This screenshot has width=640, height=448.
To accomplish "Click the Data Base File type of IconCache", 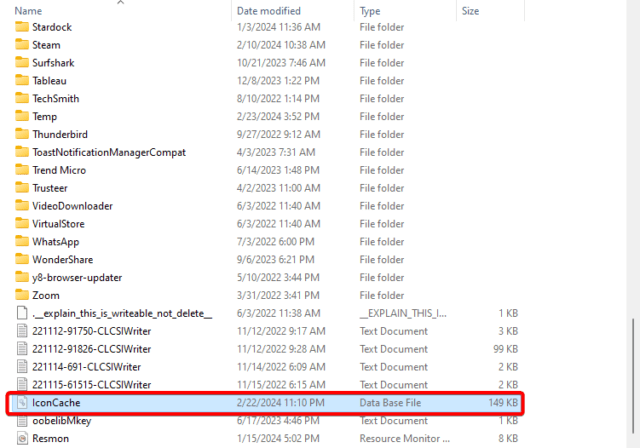I will click(390, 403).
